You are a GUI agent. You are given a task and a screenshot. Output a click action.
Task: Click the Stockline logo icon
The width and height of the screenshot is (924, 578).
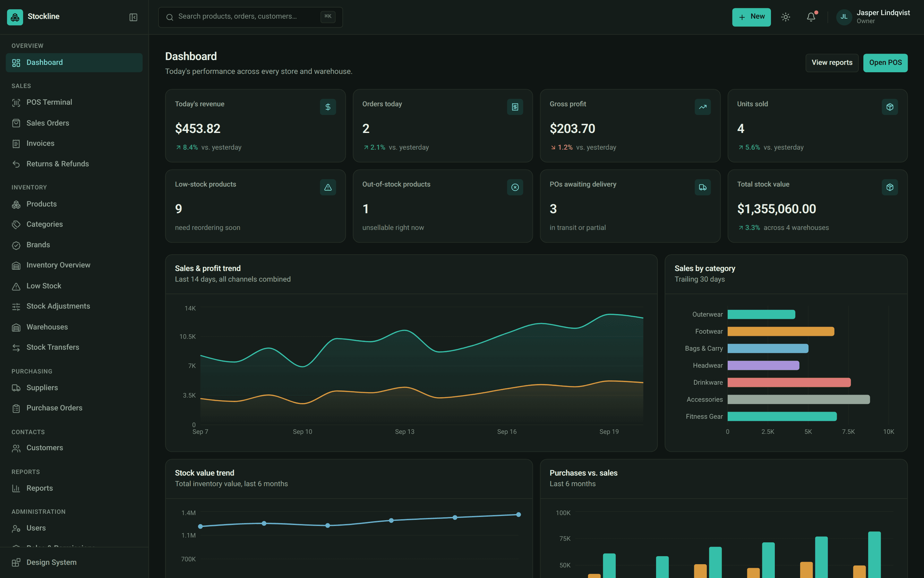pyautogui.click(x=15, y=17)
